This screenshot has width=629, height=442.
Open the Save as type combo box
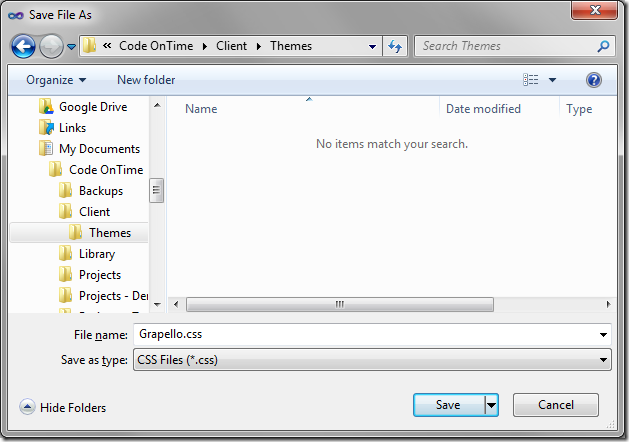[372, 360]
